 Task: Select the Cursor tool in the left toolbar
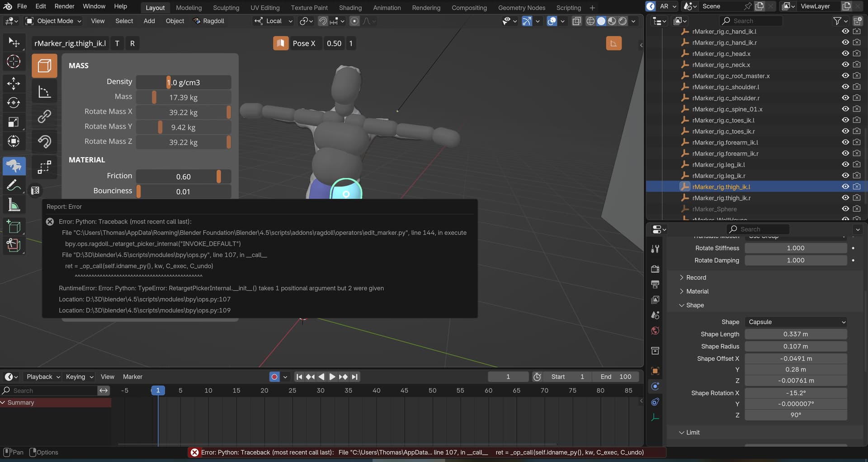(14, 61)
